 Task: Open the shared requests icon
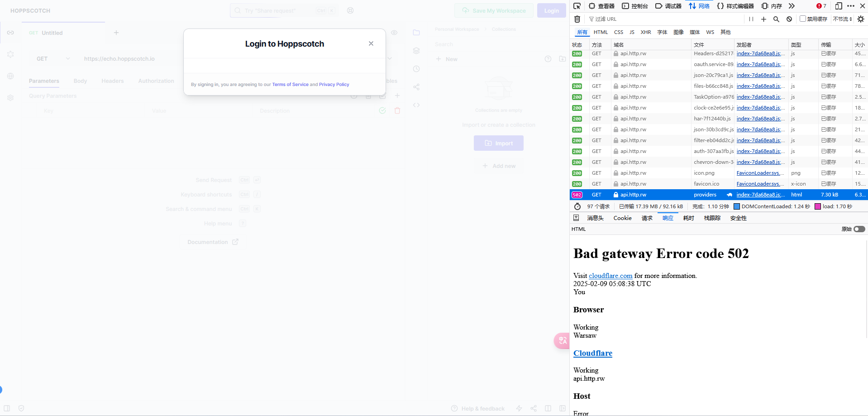[x=416, y=87]
